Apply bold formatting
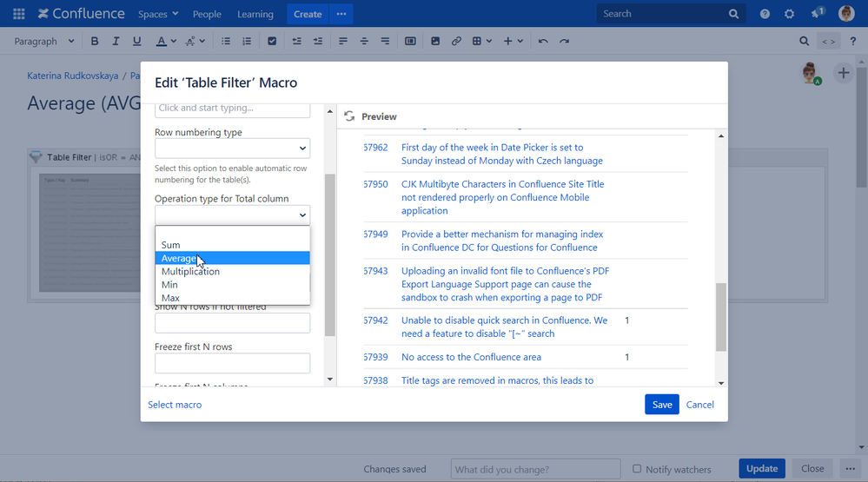 95,41
